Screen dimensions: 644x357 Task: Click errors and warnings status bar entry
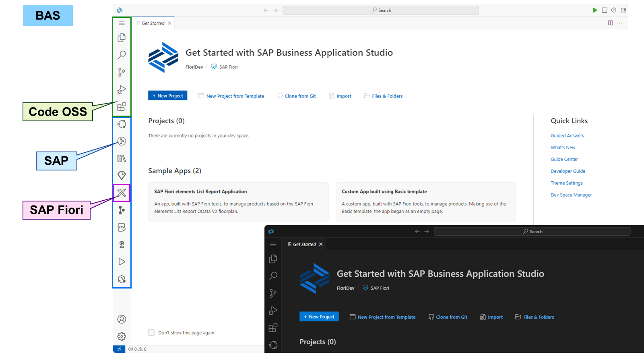[137, 349]
